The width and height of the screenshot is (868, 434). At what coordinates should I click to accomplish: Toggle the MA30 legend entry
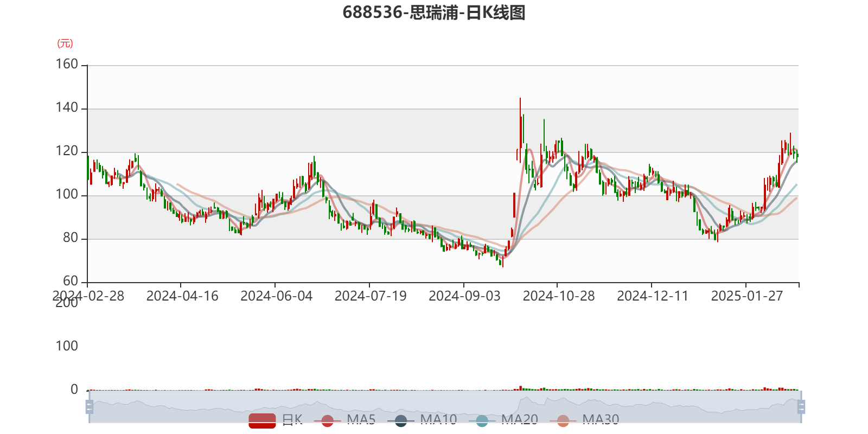coord(584,420)
